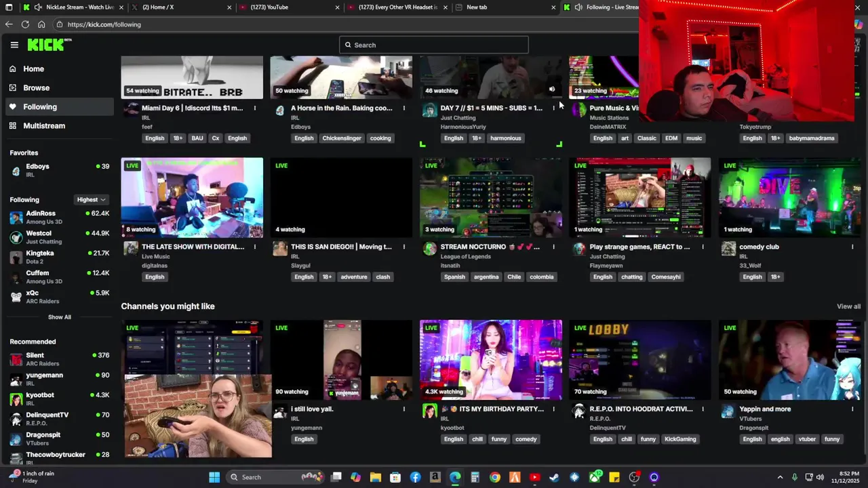The height and width of the screenshot is (488, 868).
Task: Switch to the New tab browser tab
Action: (505, 7)
